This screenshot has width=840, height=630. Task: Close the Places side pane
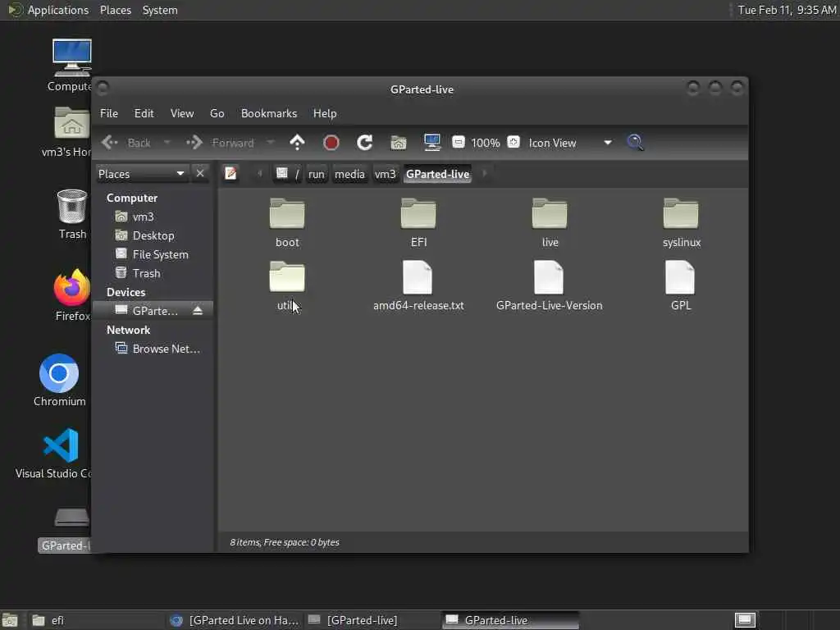(200, 174)
